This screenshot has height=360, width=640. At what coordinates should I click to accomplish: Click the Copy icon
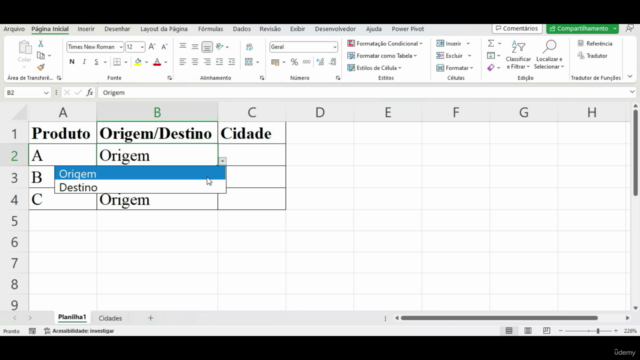click(x=41, y=56)
